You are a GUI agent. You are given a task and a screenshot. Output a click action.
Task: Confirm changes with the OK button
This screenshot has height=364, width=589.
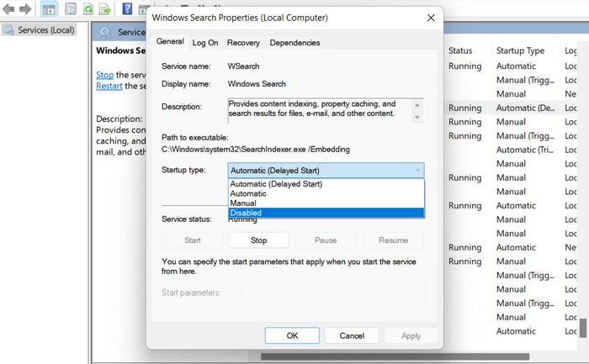292,335
